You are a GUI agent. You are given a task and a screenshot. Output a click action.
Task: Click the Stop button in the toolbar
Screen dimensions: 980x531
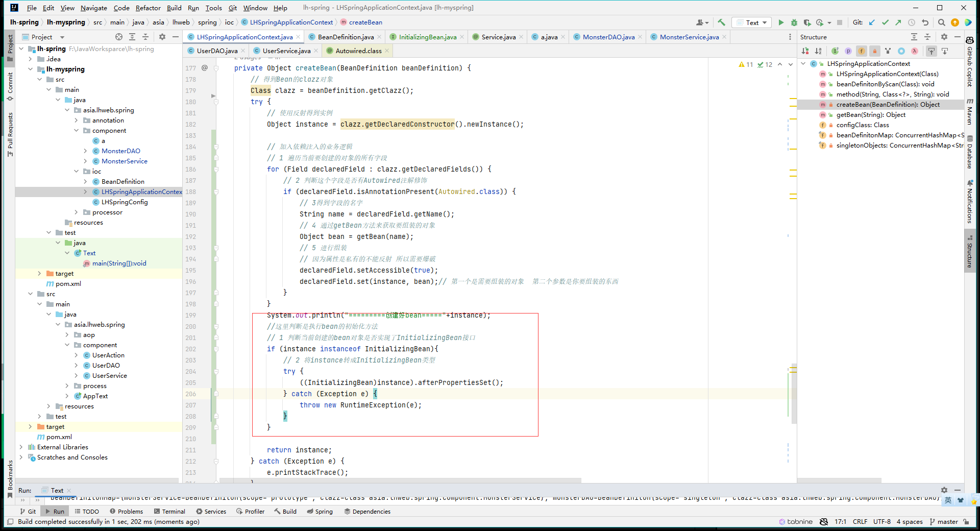(x=840, y=22)
